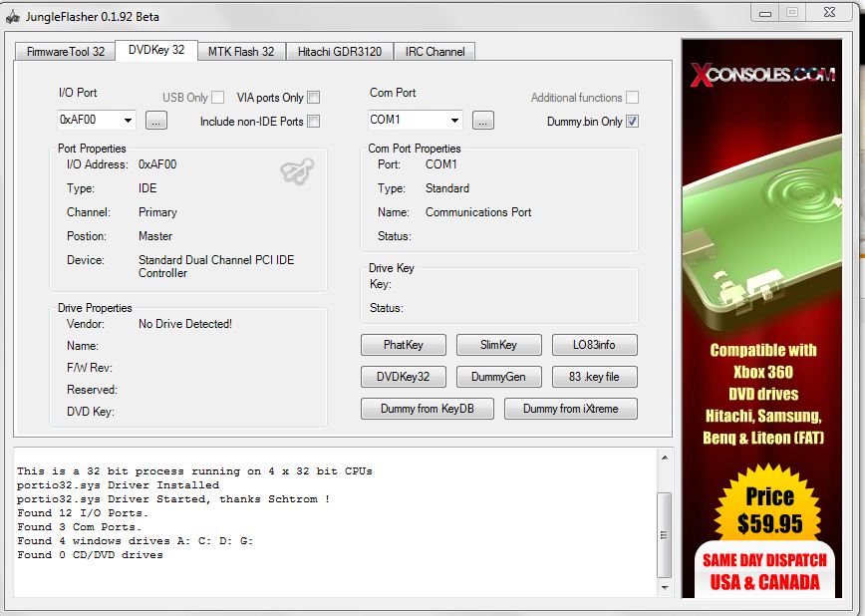Viewport: 865px width, 616px height.
Task: Open the MTK Flash 32 tab
Action: [241, 52]
